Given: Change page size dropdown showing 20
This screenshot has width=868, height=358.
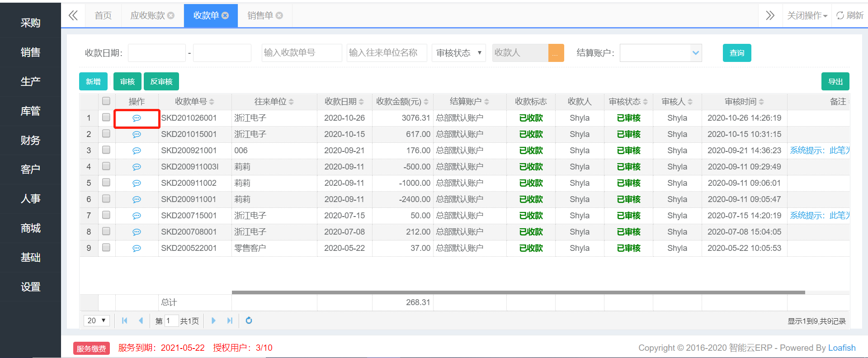Looking at the screenshot, I should pyautogui.click(x=97, y=320).
